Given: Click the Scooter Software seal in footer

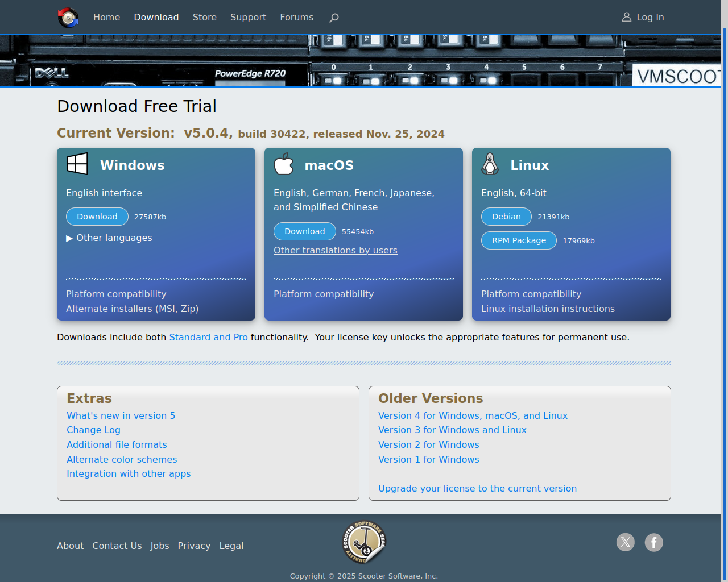Looking at the screenshot, I should click(364, 542).
